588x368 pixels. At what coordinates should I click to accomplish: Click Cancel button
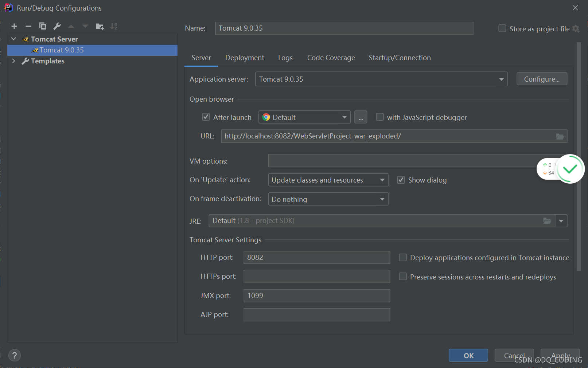click(514, 356)
